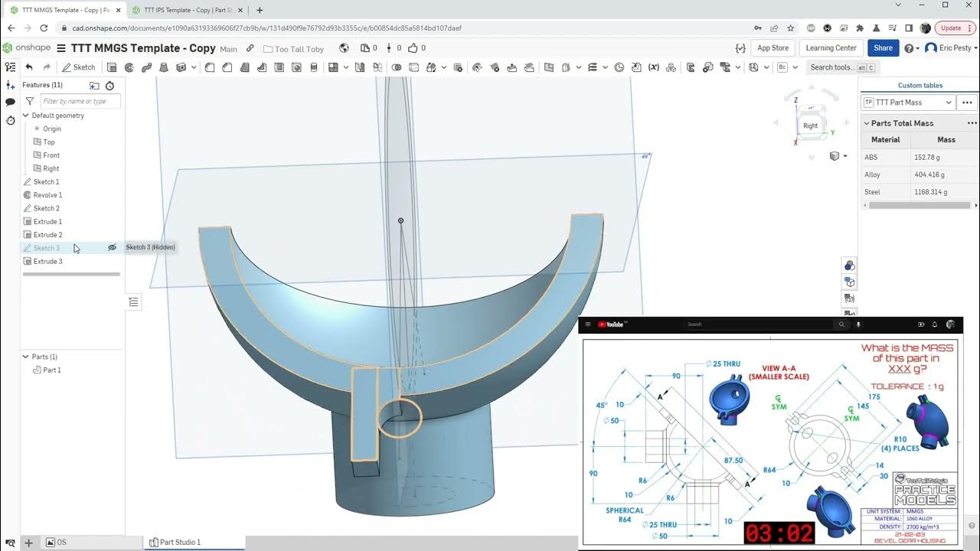Select the Linear pattern tool icon
Viewport: 980px width, 551px height.
tap(332, 67)
